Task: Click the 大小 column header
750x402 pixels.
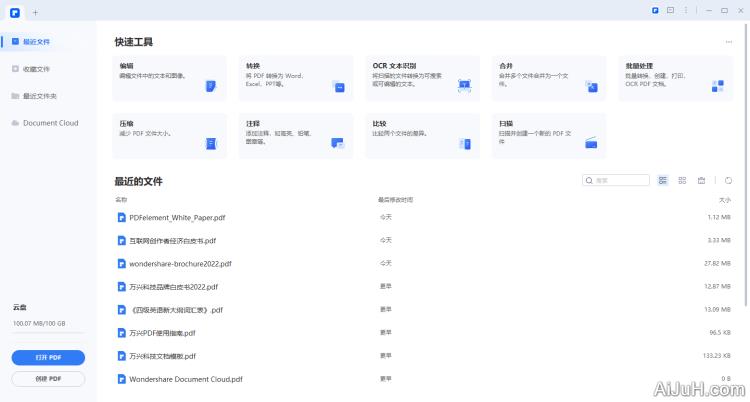Action: (725, 200)
